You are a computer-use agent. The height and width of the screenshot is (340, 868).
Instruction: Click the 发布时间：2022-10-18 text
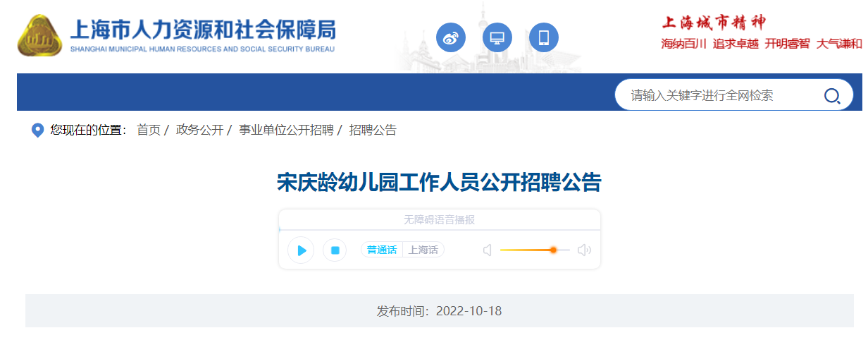pos(440,311)
